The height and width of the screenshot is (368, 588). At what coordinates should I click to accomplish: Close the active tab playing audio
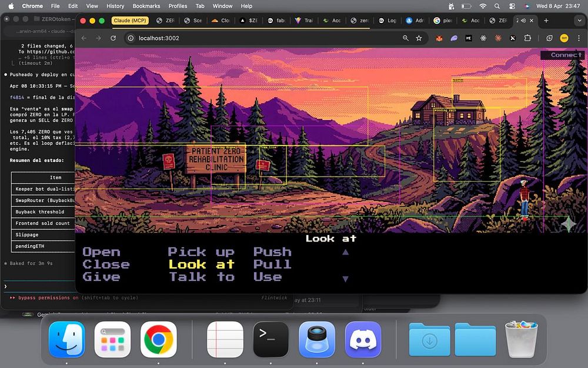532,21
